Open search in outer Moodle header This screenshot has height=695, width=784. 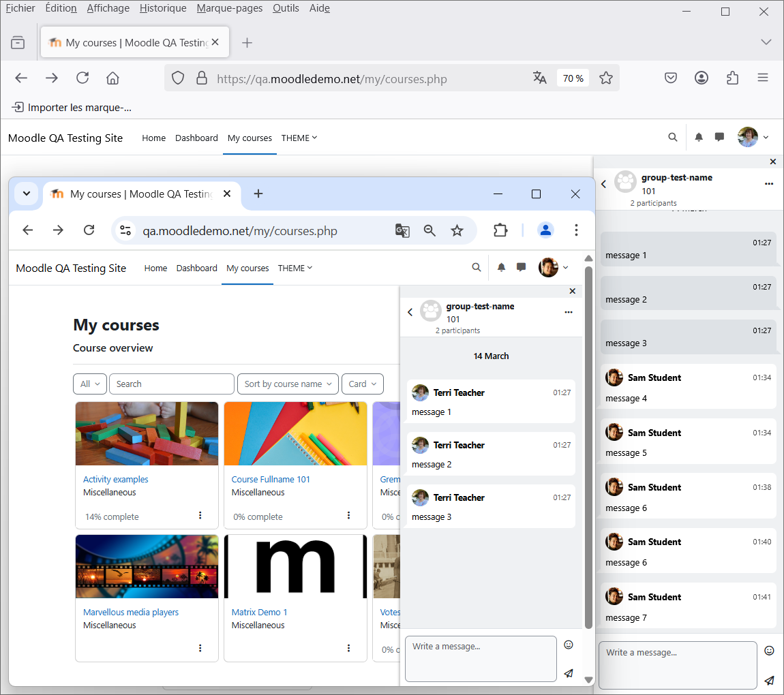click(673, 137)
